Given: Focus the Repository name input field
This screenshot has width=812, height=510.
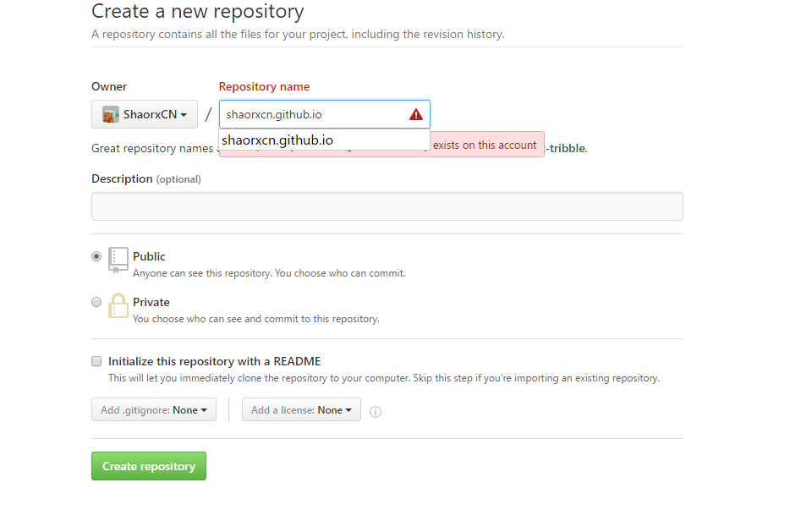Looking at the screenshot, I should (324, 114).
